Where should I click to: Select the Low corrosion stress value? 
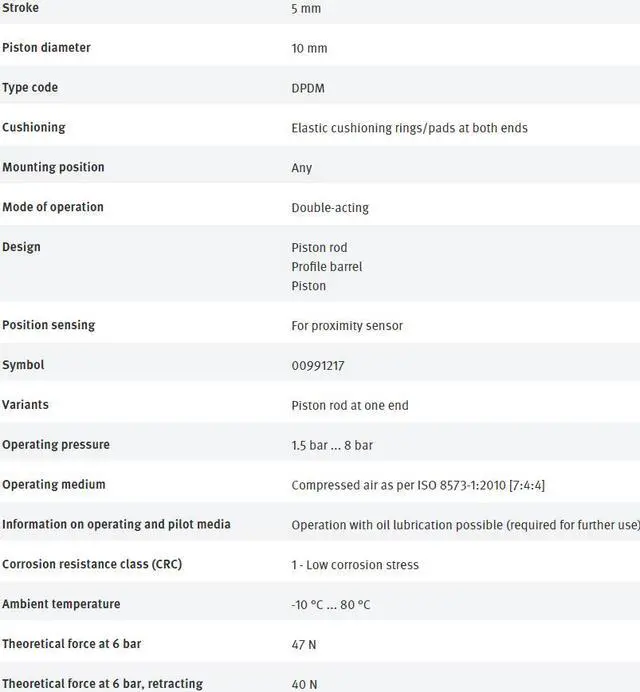355,565
